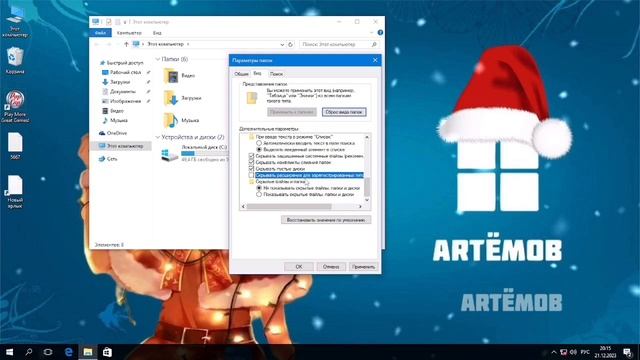Open the Видео folder in Папки group
Screen dimensions: 640x360
click(x=179, y=76)
